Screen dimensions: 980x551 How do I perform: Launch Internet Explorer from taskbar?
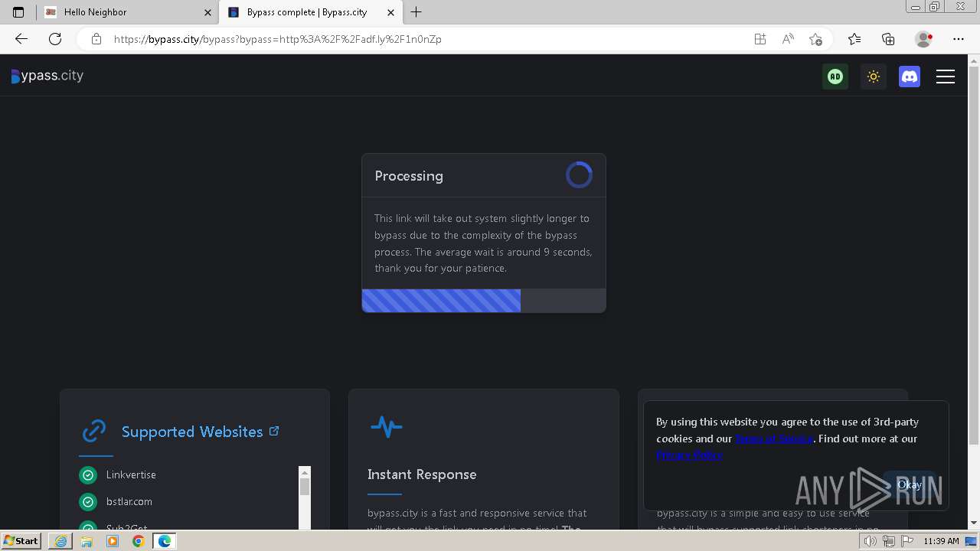click(x=60, y=541)
